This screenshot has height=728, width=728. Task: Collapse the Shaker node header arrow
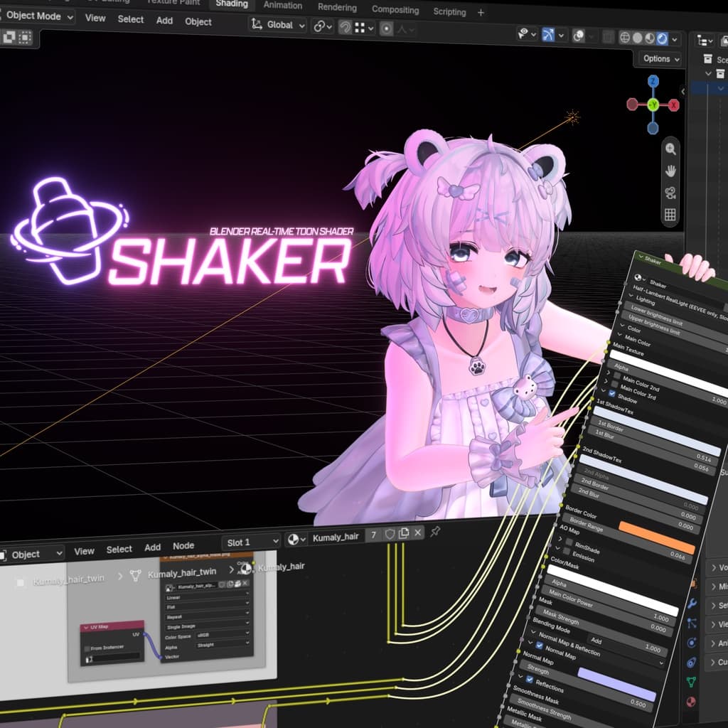pyautogui.click(x=641, y=257)
